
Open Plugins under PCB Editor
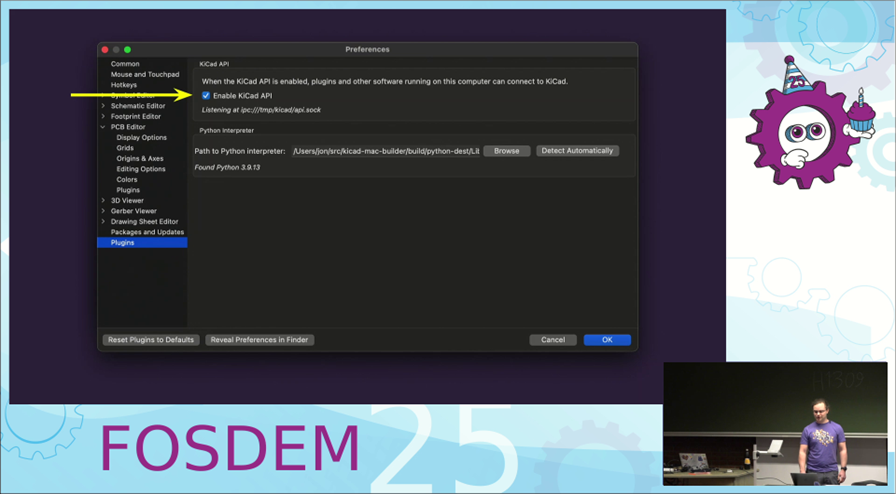pyautogui.click(x=128, y=190)
